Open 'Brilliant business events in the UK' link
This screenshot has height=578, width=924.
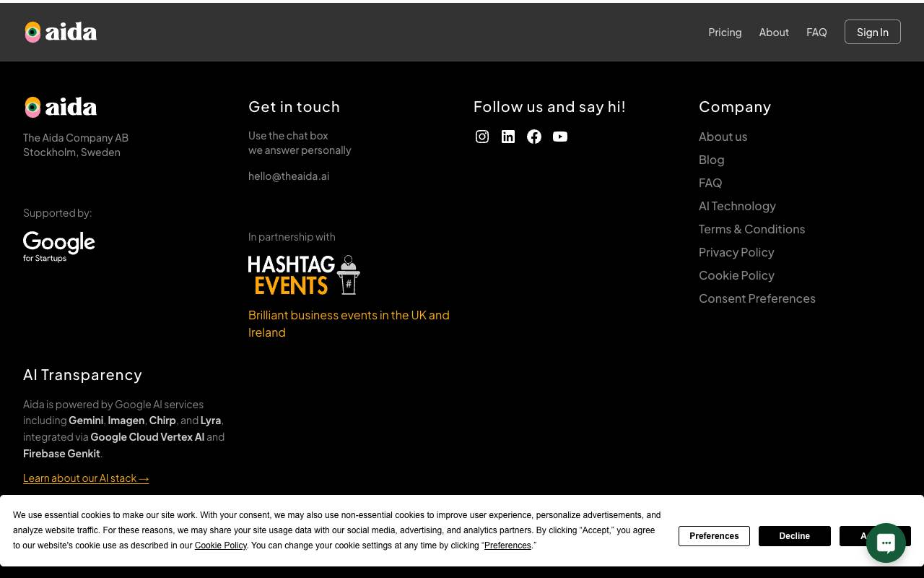[x=349, y=324]
